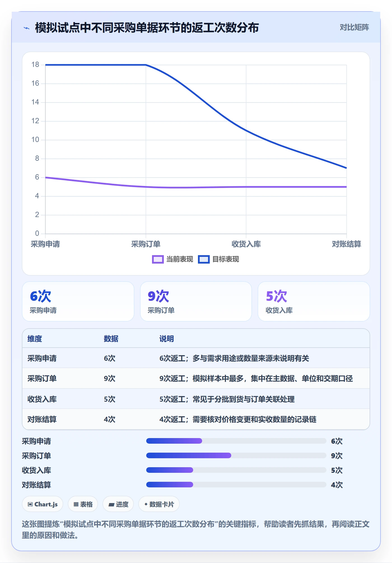Click the 采购订单 label beside progress bars
The height and width of the screenshot is (563, 392).
pyautogui.click(x=36, y=456)
